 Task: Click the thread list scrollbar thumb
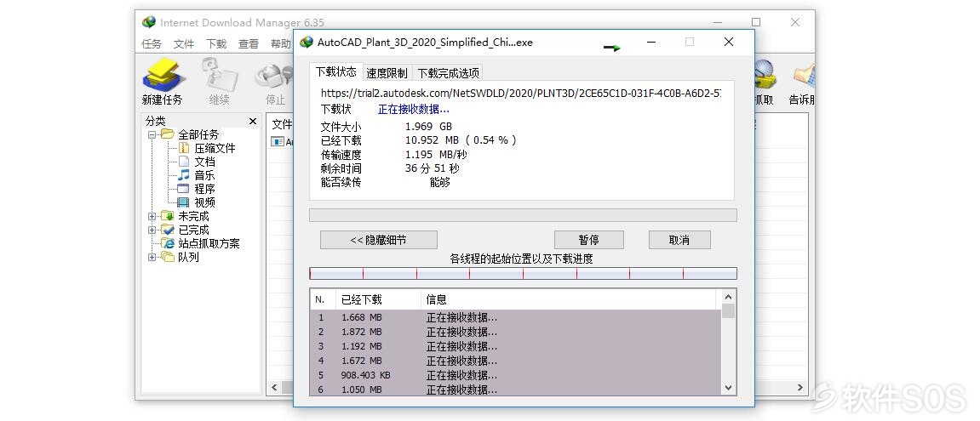[x=728, y=311]
